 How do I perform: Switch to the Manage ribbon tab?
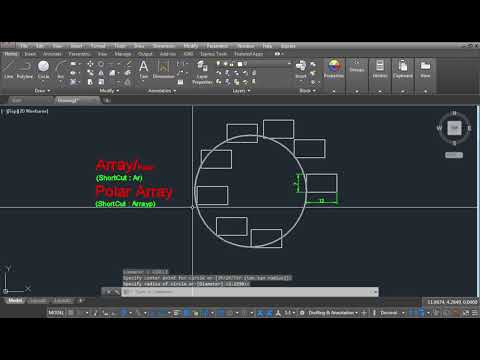point(123,54)
